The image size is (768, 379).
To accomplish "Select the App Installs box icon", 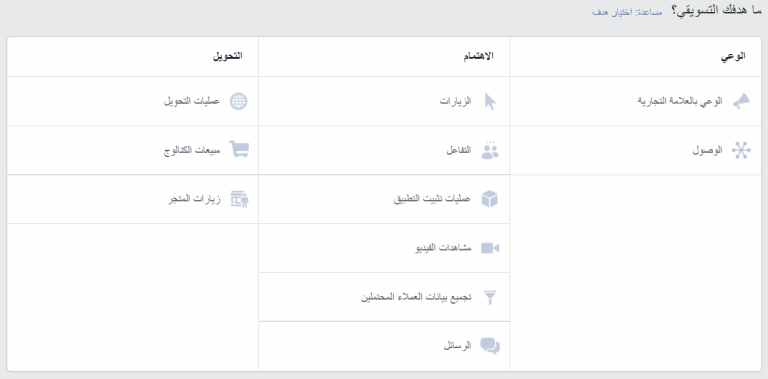I will 490,199.
